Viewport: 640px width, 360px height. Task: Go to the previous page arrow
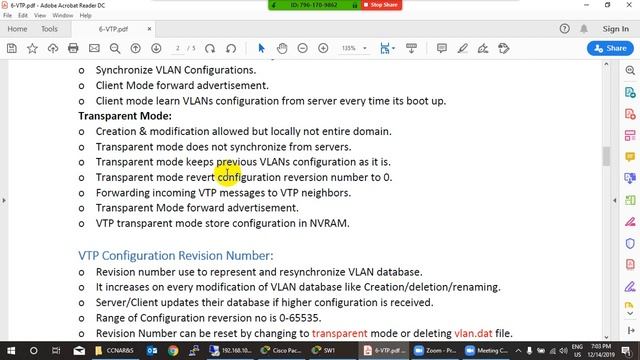pos(136,49)
